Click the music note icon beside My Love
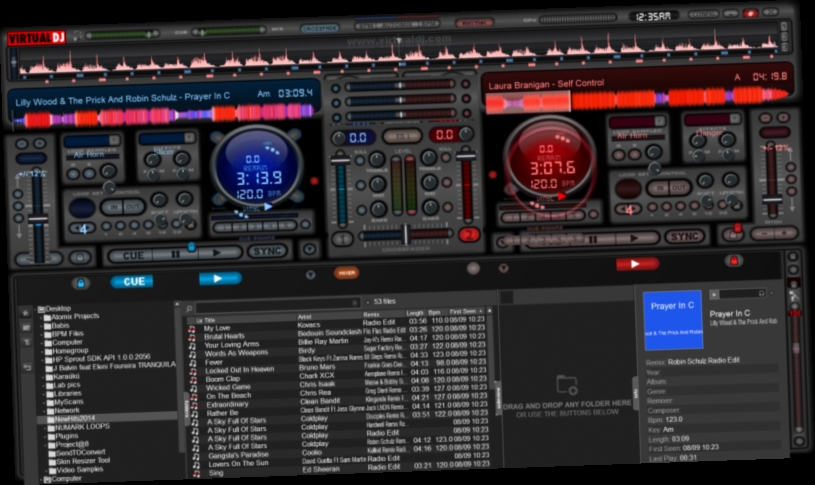This screenshot has width=815, height=485. pos(192,329)
